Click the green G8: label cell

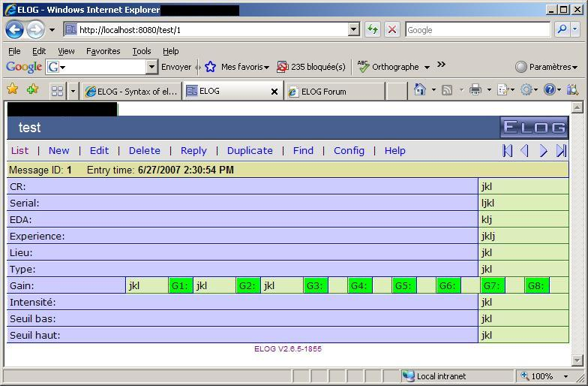[537, 285]
